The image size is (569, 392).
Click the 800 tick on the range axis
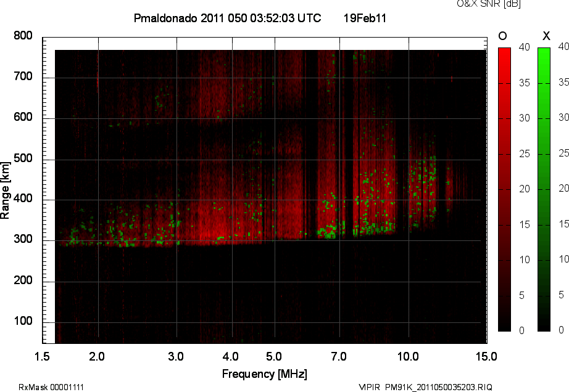pos(23,36)
